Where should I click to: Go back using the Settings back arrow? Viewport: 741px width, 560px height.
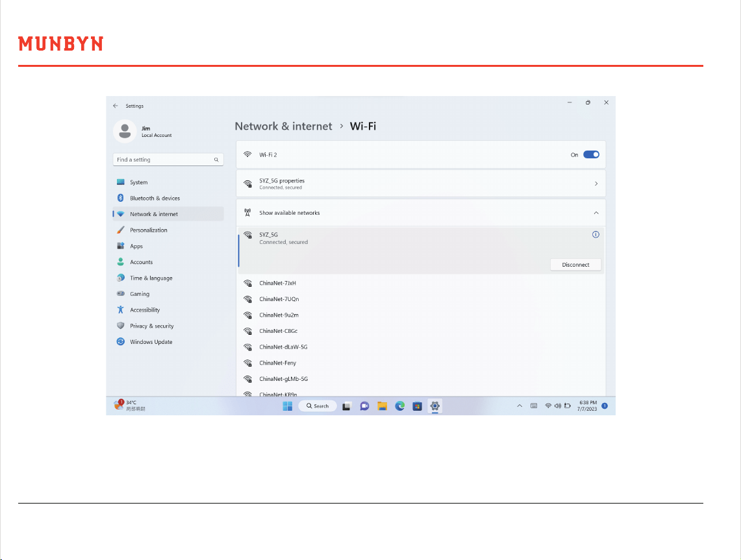[x=116, y=106]
